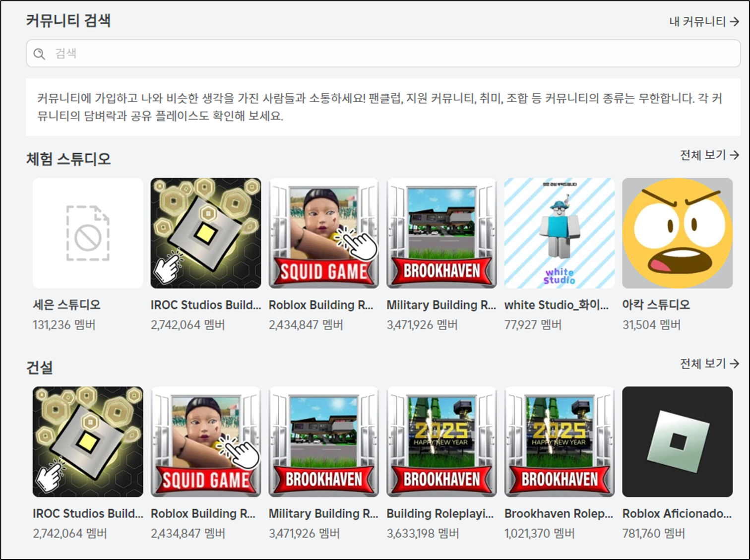750x560 pixels.
Task: Click the 781,760 멤버 member count
Action: click(x=654, y=534)
